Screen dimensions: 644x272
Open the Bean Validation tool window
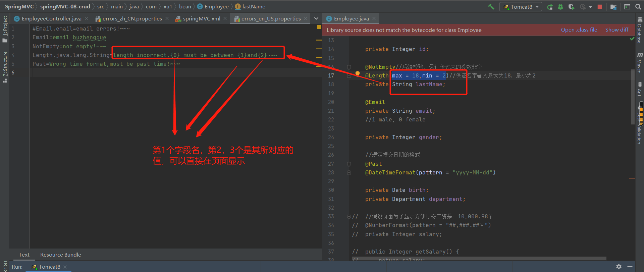640,124
